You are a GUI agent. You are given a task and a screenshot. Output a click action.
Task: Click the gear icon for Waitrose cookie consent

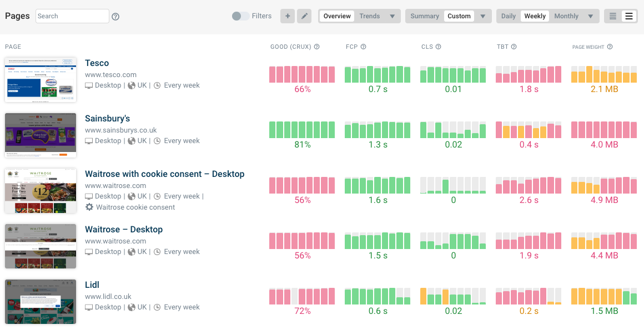coord(89,207)
